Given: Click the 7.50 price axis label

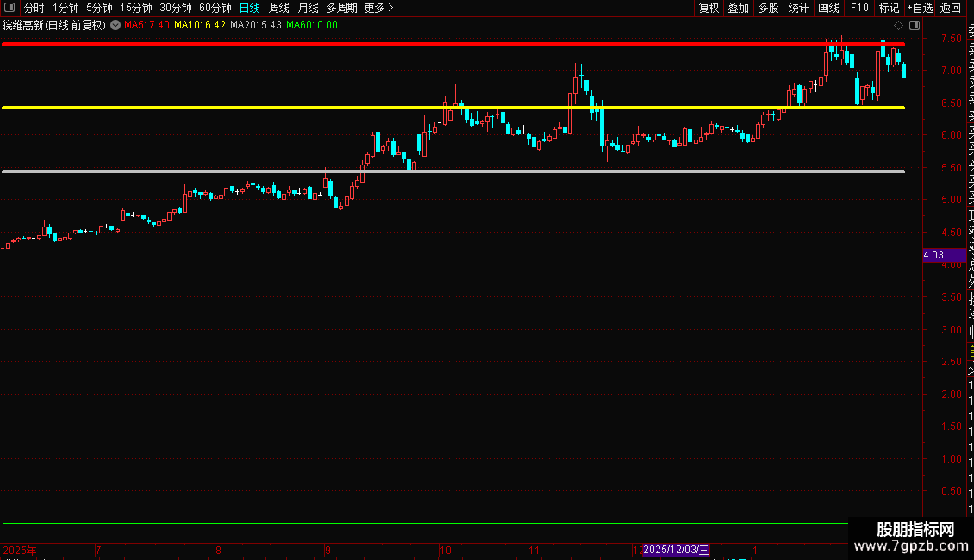Looking at the screenshot, I should 951,39.
